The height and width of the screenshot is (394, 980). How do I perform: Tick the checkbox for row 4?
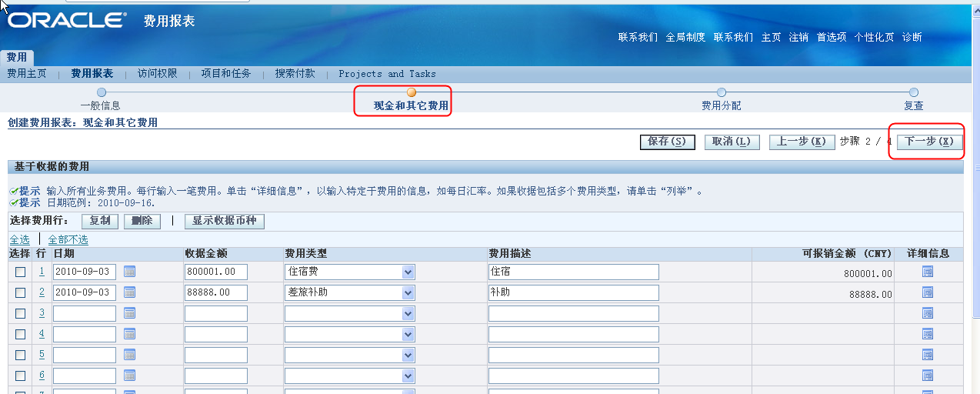[21, 334]
